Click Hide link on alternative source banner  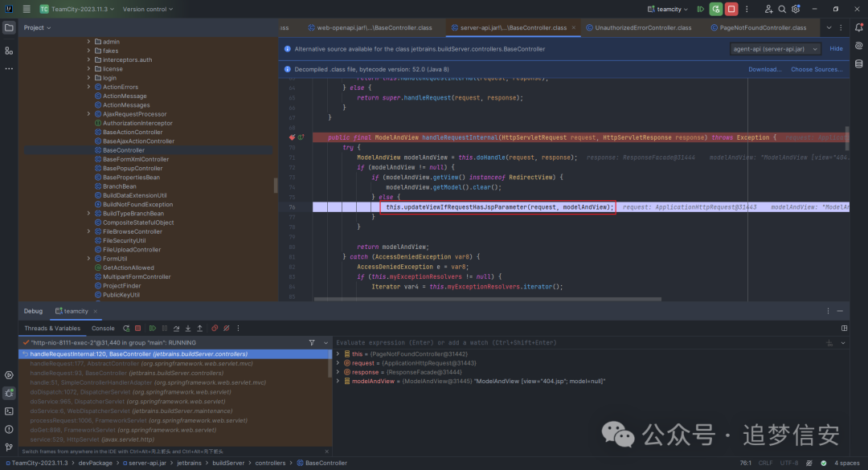836,49
